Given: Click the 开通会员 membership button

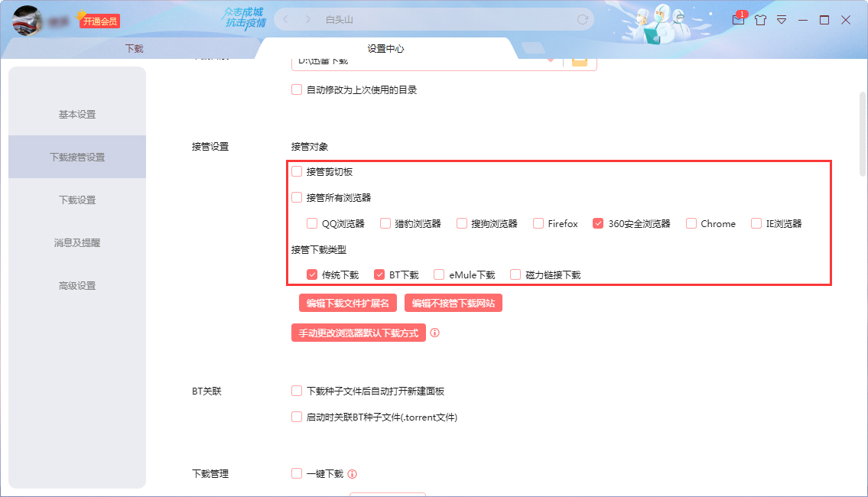Looking at the screenshot, I should [100, 20].
